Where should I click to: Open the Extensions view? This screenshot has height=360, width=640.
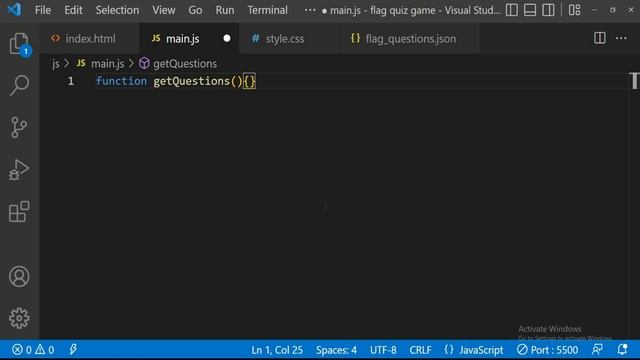[x=19, y=211]
